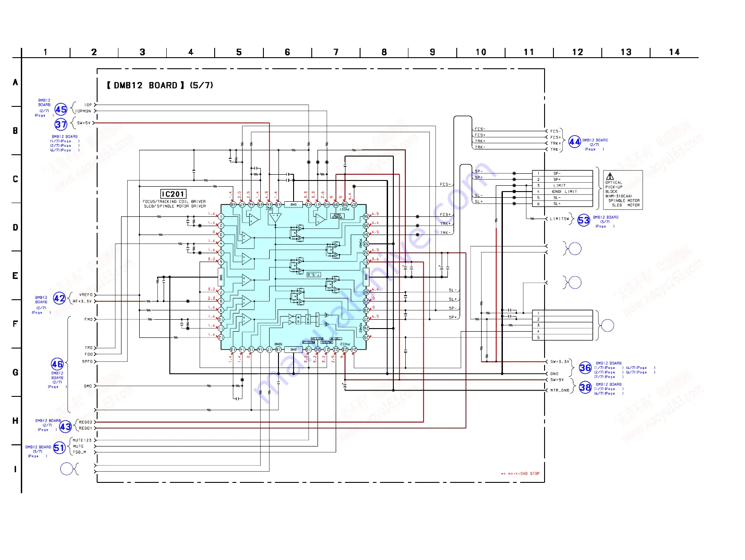The width and height of the screenshot is (745, 560).
Task: Click the circled reference number 38
Action: click(585, 388)
